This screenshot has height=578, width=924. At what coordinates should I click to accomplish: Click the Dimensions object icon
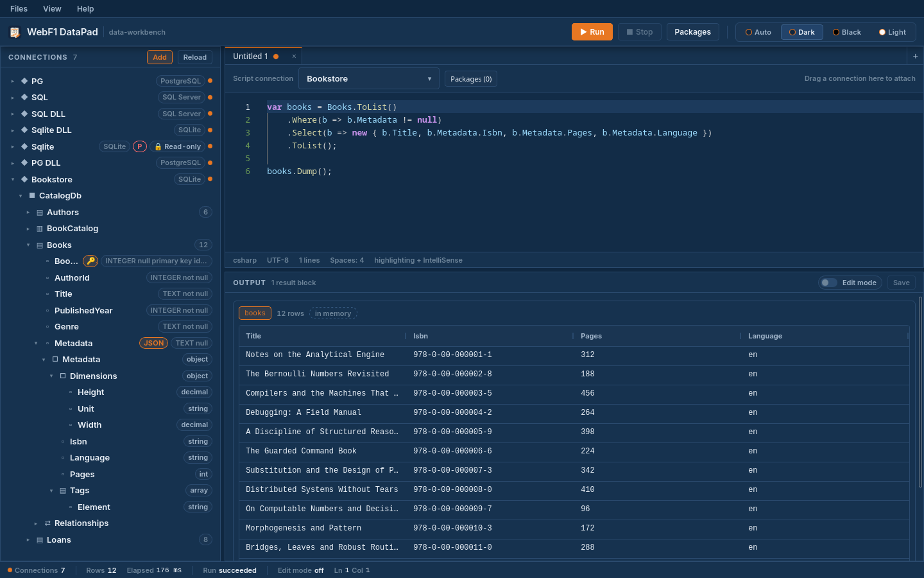tap(63, 376)
